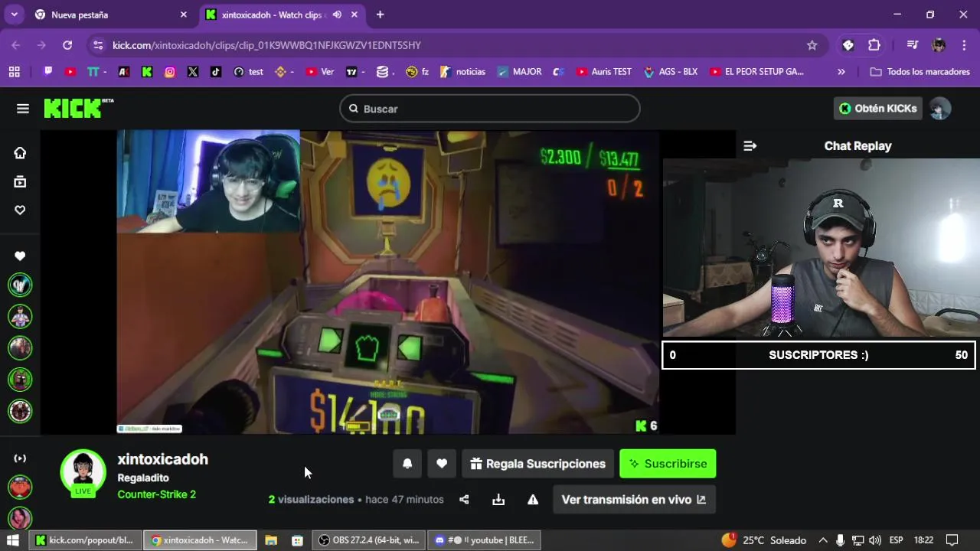Click the 'Obtén KICKs' button
The width and height of the screenshot is (980, 551).
877,109
